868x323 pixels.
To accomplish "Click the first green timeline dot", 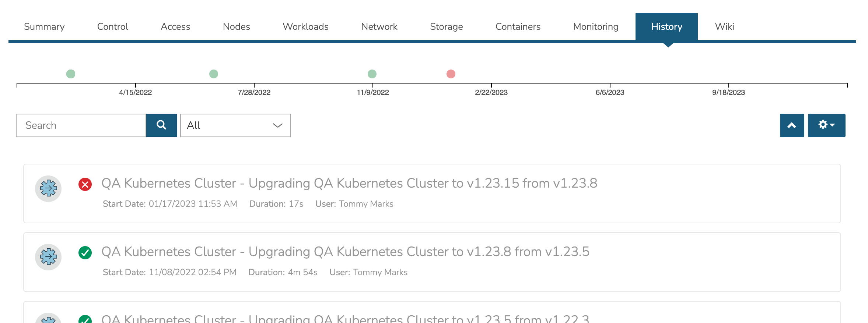I will [71, 74].
